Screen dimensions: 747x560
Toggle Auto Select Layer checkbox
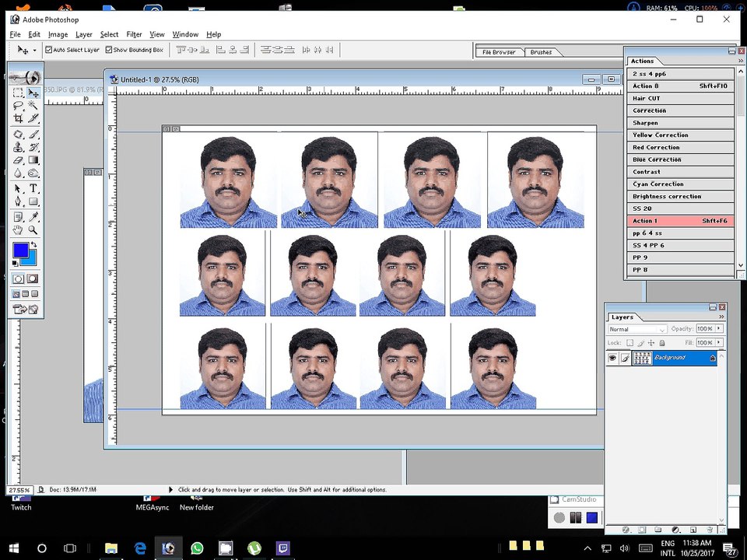point(48,50)
